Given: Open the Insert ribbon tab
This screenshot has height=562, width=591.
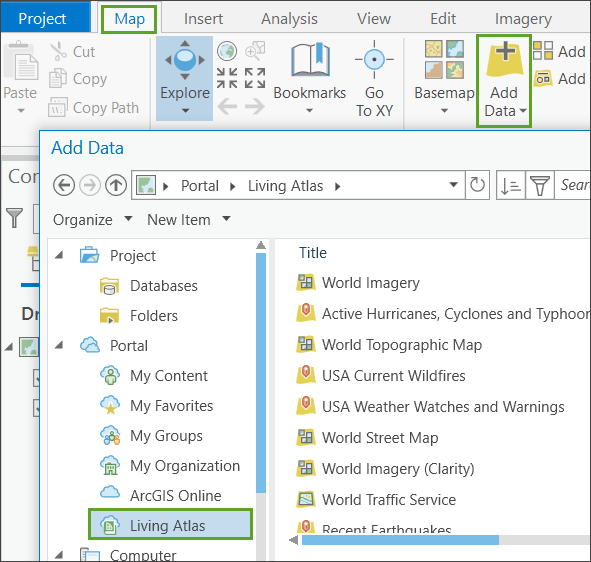Looking at the screenshot, I should [x=203, y=19].
